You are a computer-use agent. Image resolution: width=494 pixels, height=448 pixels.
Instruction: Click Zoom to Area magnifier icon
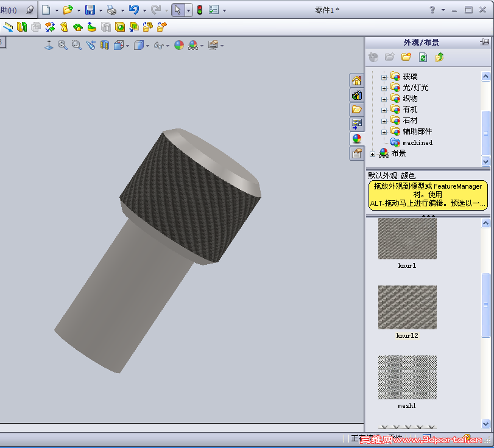pyautogui.click(x=77, y=45)
